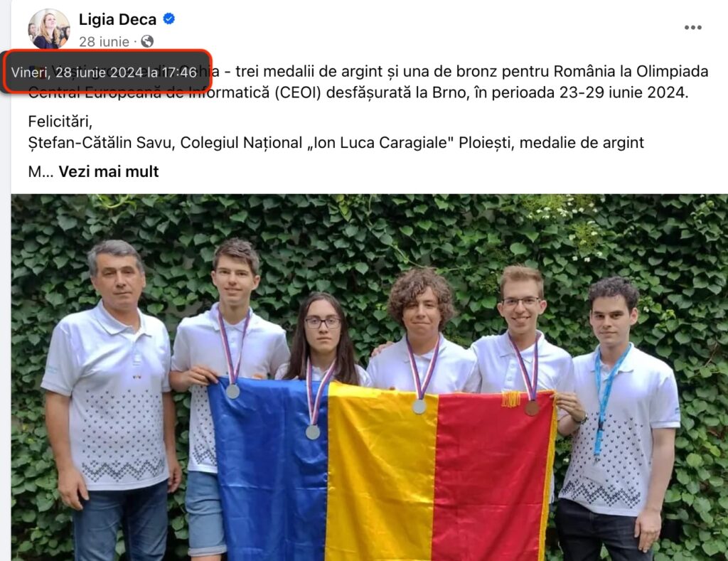
Task: Click the Ștefan-Cătălin Savu medalie de argint line
Action: (336, 143)
